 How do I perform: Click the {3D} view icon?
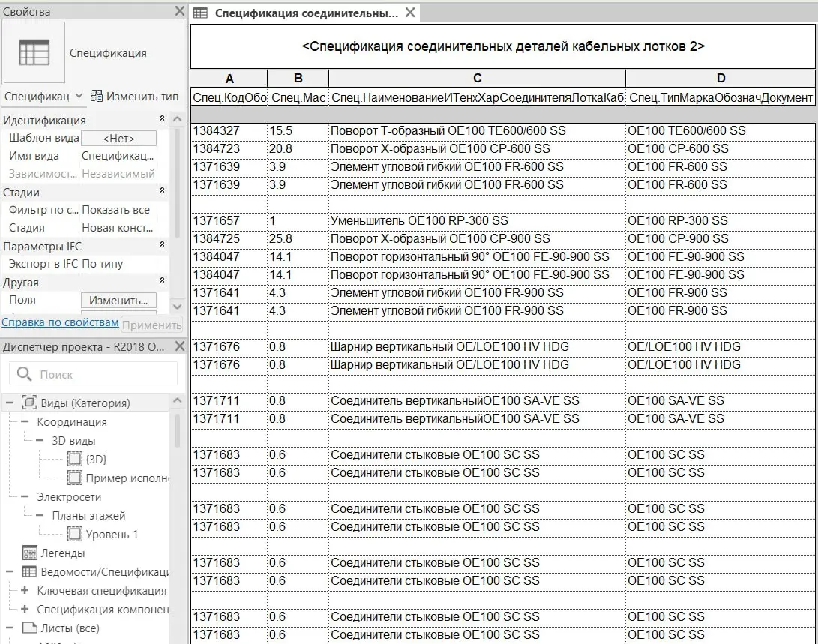click(x=75, y=459)
